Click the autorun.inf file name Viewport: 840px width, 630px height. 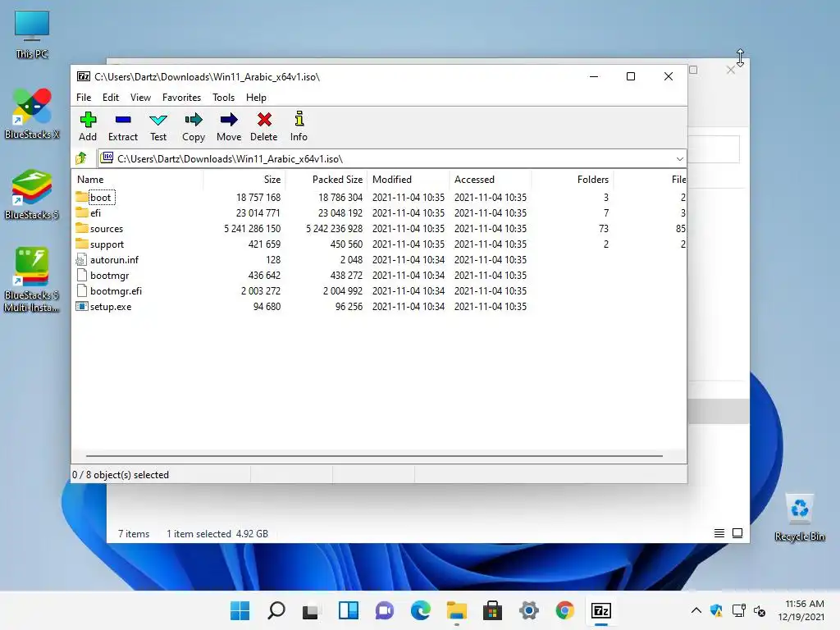(114, 260)
